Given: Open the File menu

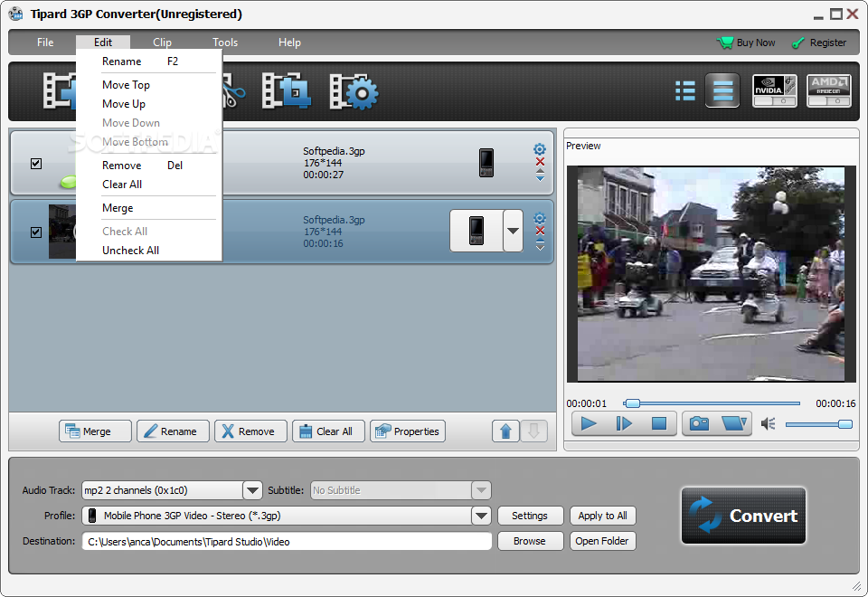Looking at the screenshot, I should pyautogui.click(x=45, y=43).
